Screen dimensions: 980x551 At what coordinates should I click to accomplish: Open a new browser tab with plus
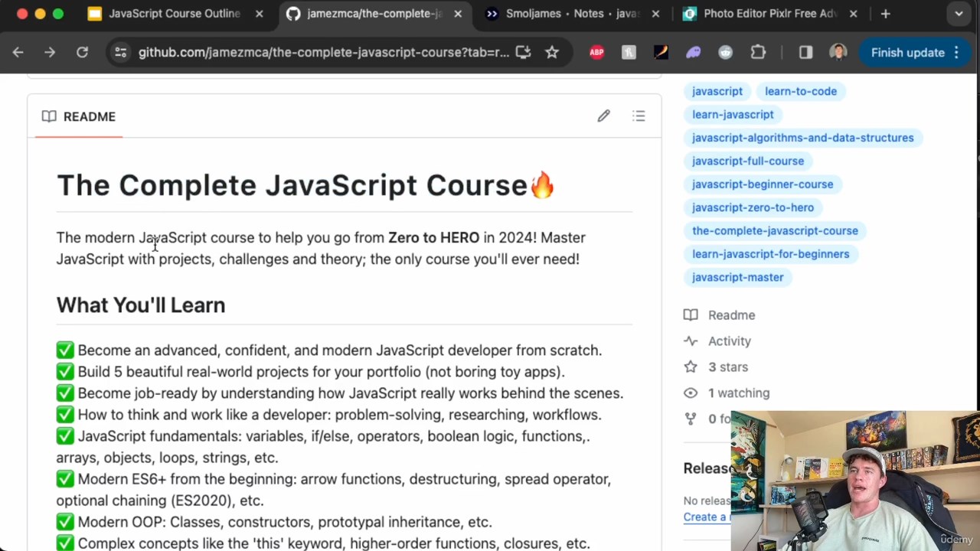point(885,13)
